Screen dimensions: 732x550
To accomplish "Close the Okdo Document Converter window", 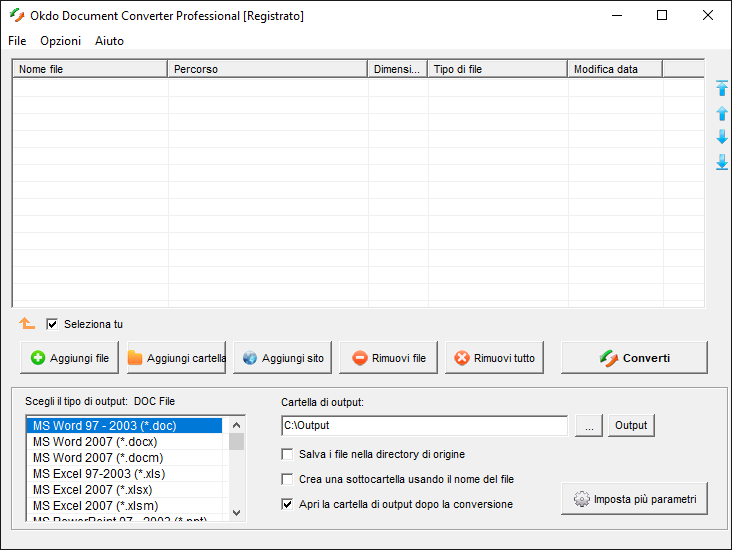I will (708, 15).
